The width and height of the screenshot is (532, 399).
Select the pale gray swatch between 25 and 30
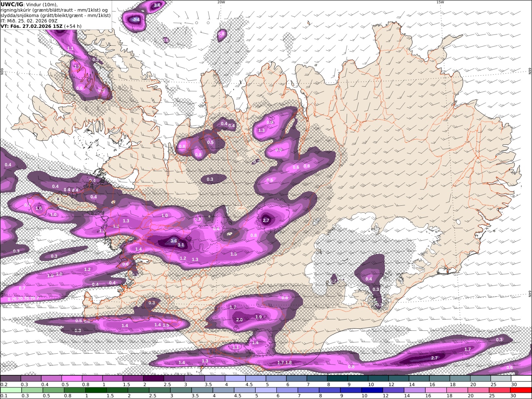pyautogui.click(x=500, y=379)
